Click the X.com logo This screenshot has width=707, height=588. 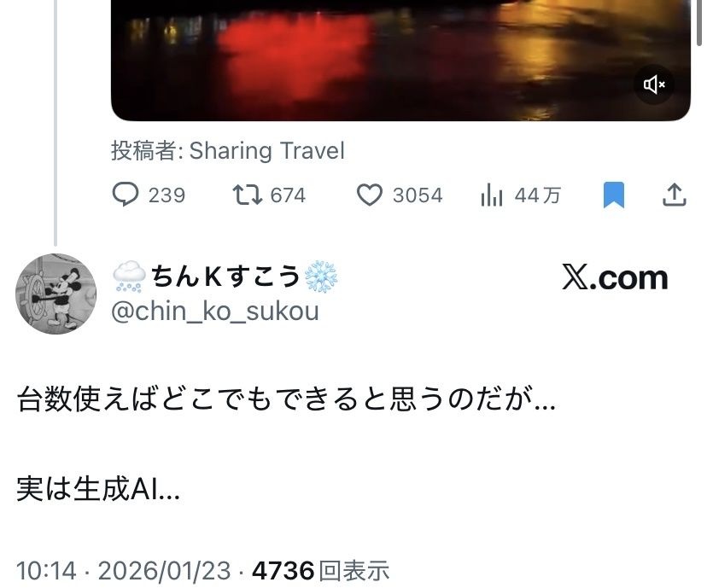click(x=615, y=277)
